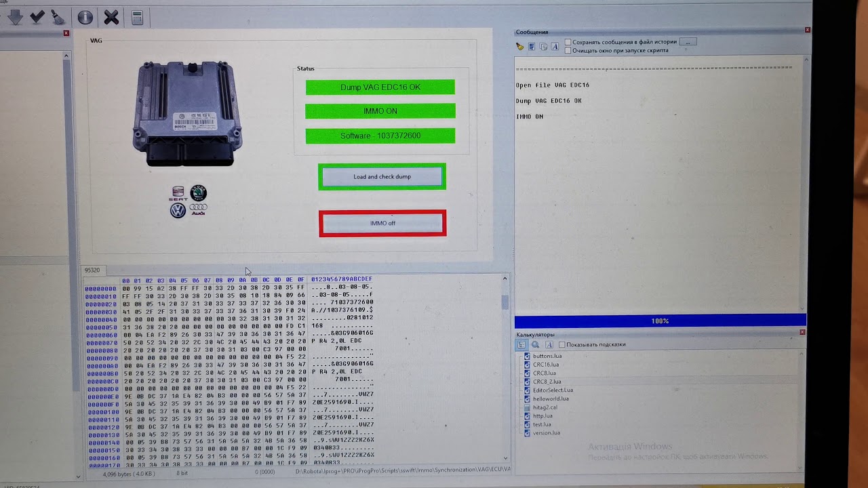Click the 100% progress bar
The height and width of the screenshot is (488, 868).
click(x=660, y=321)
